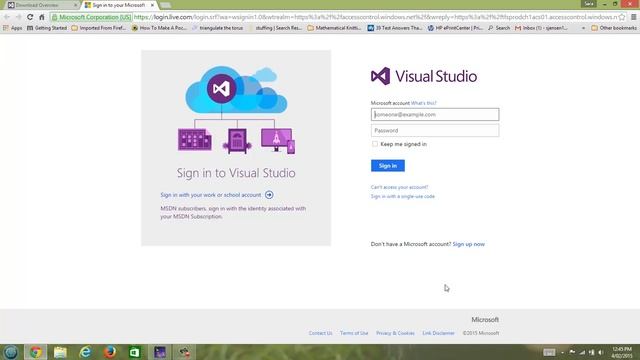The image size is (640, 360).
Task: Open a new tab button
Action: tap(165, 5)
